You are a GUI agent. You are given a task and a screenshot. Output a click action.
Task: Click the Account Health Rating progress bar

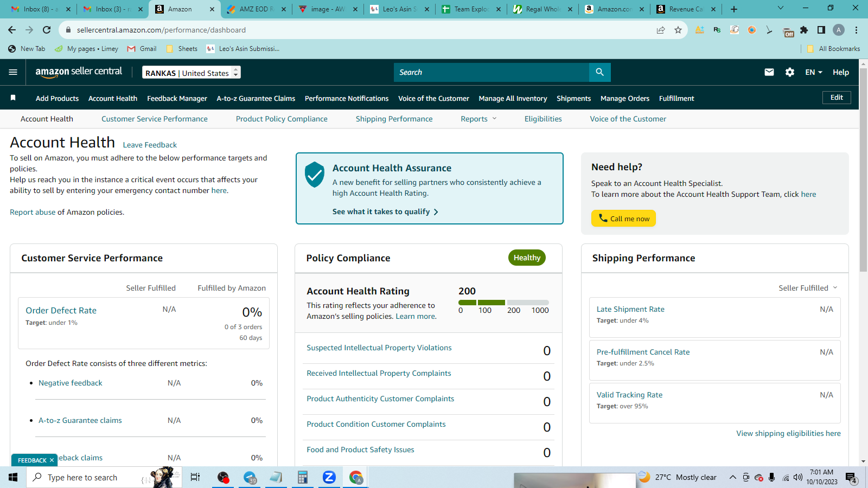click(x=503, y=303)
